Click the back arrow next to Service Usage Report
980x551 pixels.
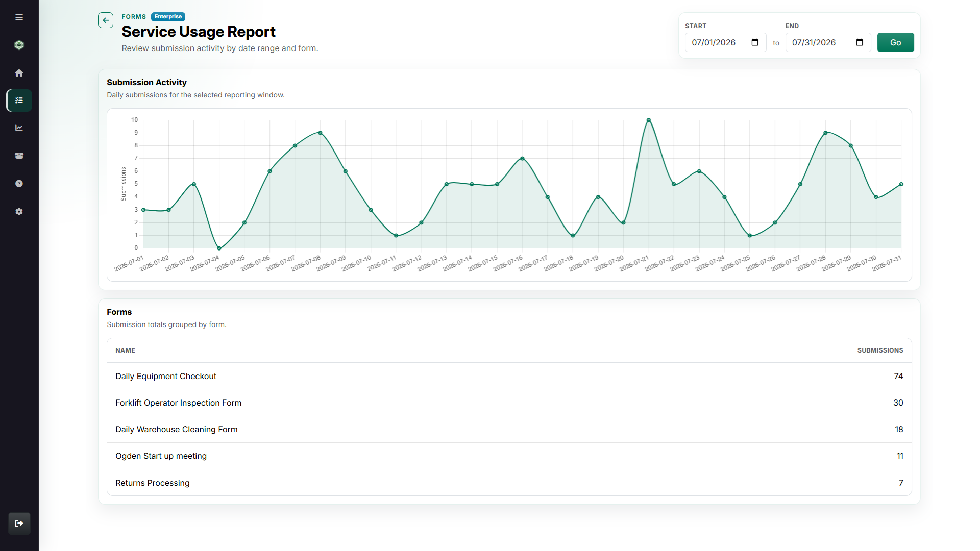(106, 20)
